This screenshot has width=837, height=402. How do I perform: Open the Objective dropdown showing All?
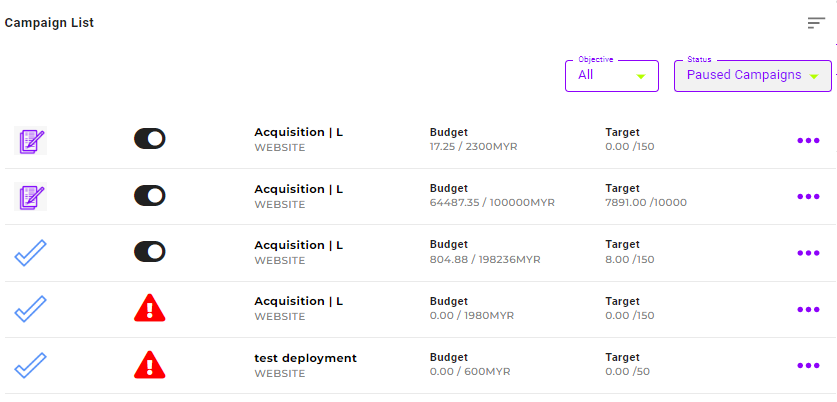(x=612, y=76)
